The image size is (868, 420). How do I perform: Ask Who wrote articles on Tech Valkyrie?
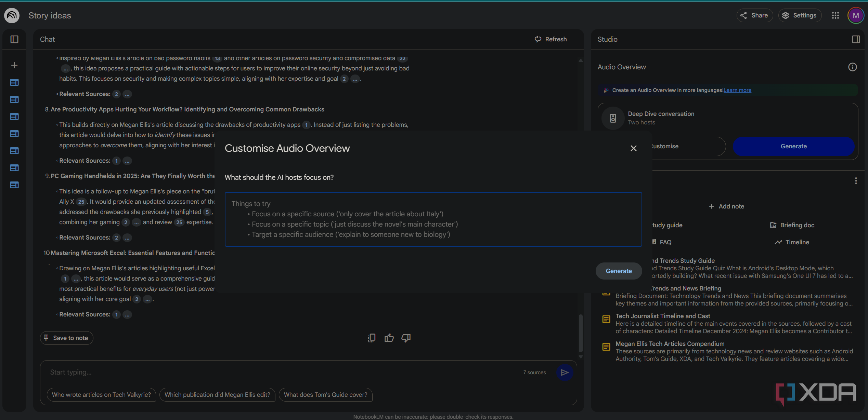(101, 395)
